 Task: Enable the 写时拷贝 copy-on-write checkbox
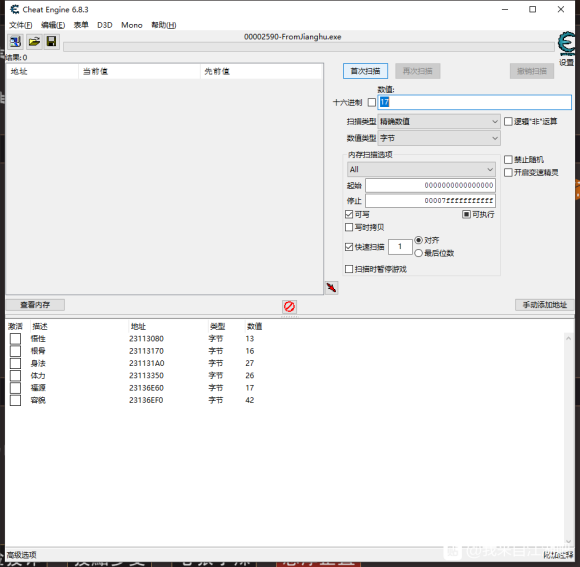[349, 227]
